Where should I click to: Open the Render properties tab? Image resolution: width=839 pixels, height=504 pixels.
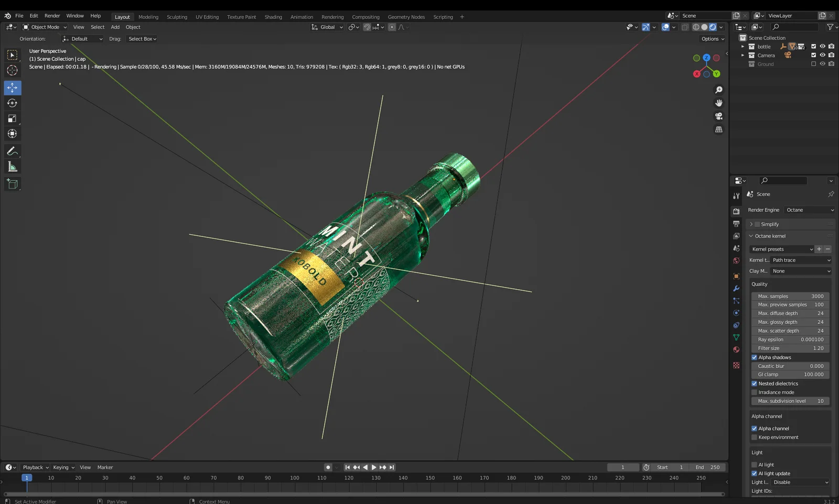736,211
